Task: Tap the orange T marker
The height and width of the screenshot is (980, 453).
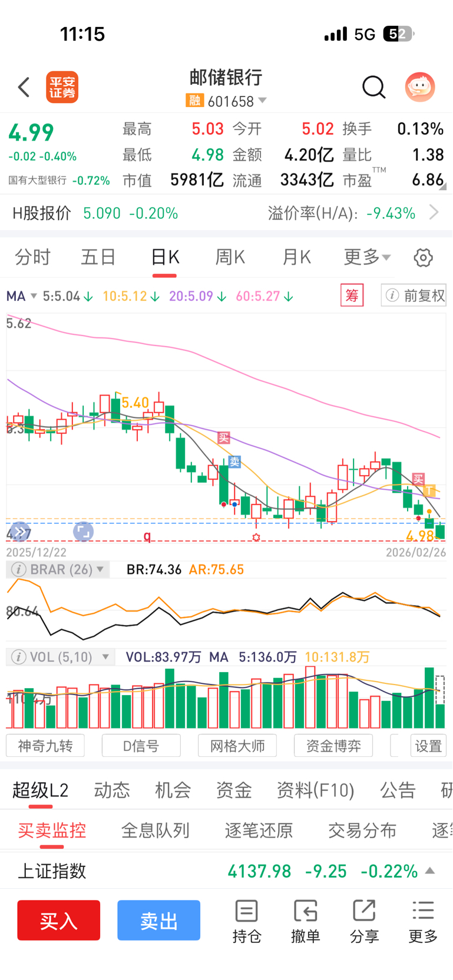Action: [429, 490]
